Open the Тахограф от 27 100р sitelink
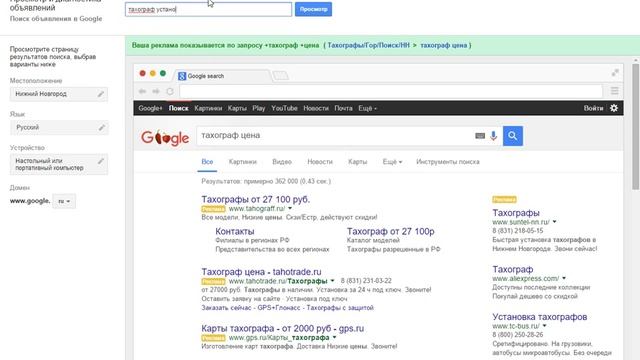Viewport: 640px width, 360px height. point(391,231)
